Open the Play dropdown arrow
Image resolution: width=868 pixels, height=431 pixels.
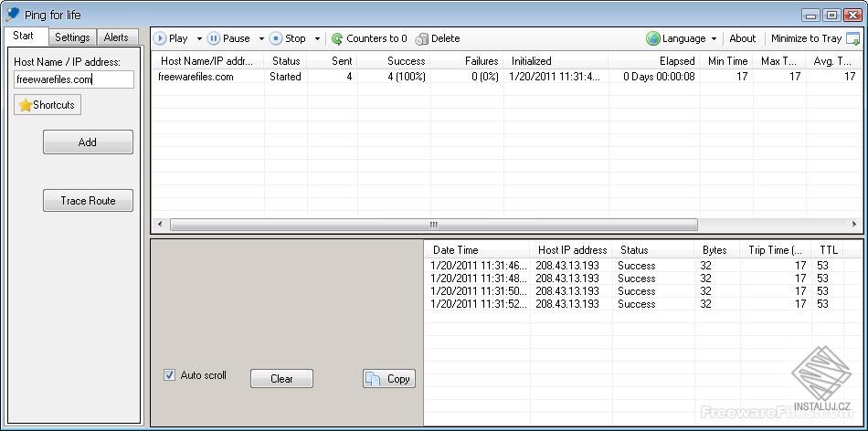[199, 38]
